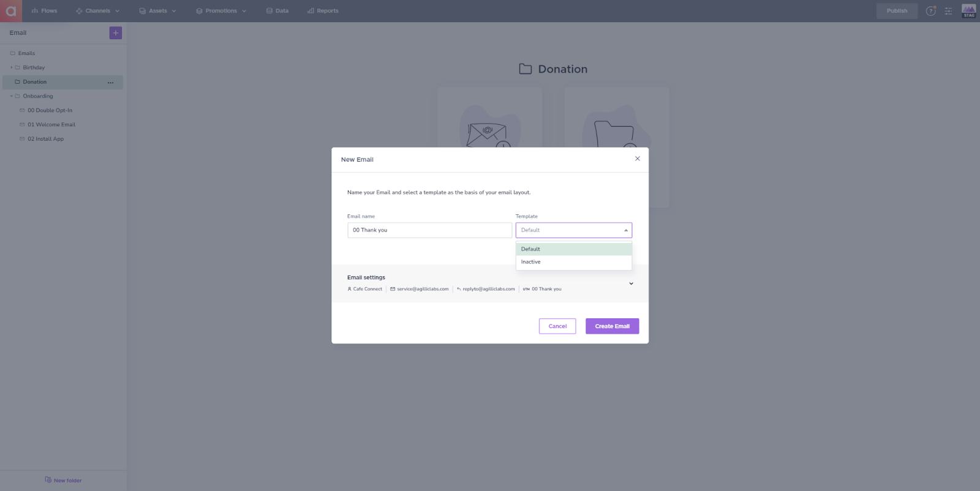
Task: Collapse the Onboarding folder tree arrow
Action: [11, 96]
